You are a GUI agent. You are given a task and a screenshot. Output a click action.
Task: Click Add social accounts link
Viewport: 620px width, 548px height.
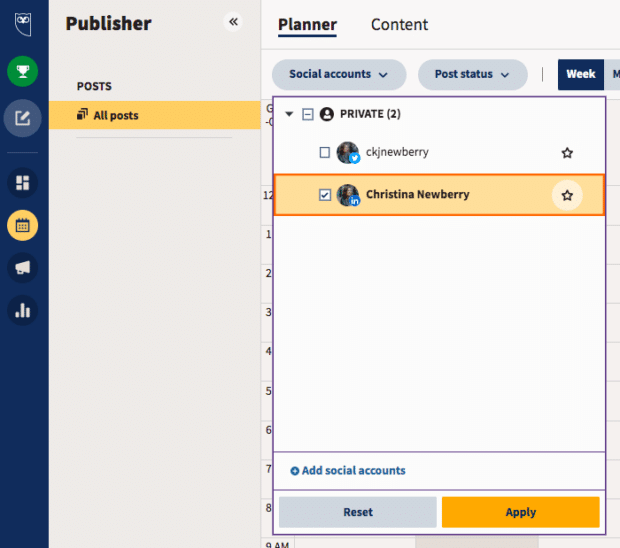point(348,471)
